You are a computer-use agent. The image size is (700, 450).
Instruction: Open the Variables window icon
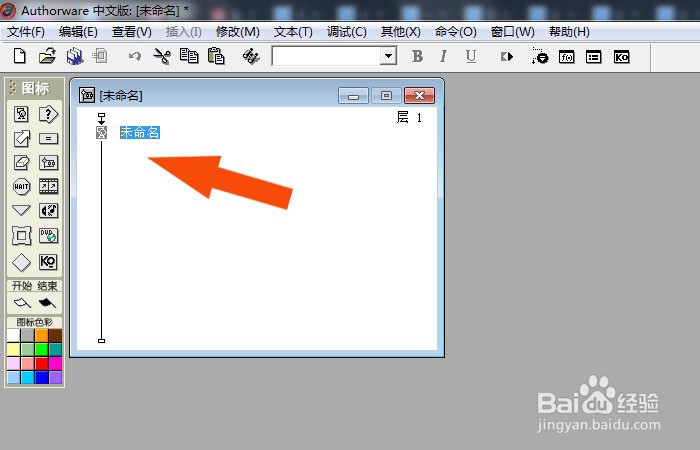(x=594, y=57)
